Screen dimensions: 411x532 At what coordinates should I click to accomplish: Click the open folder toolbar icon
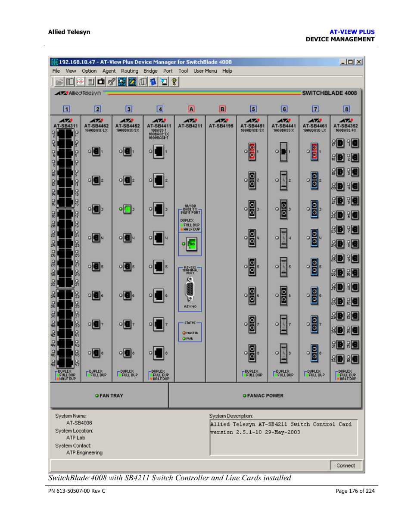(59, 82)
